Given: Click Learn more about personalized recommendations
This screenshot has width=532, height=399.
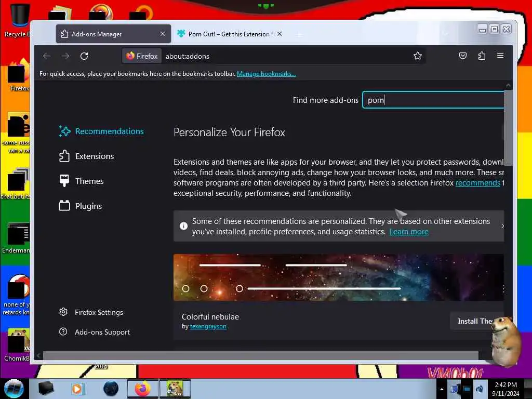Looking at the screenshot, I should (409, 232).
